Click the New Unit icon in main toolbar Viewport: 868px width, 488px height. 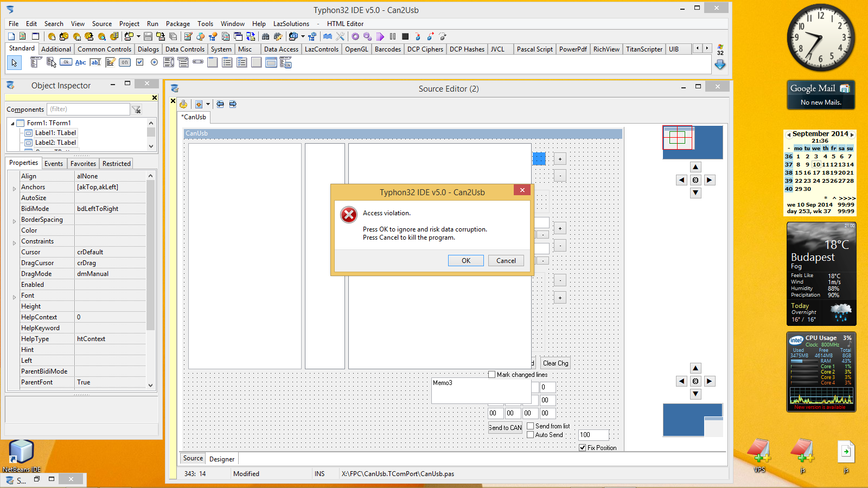(22, 36)
